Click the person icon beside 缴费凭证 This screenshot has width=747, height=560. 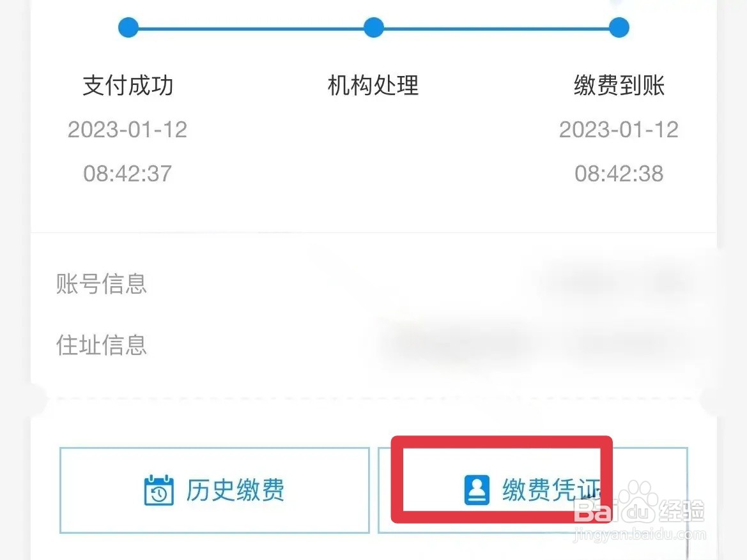(477, 490)
